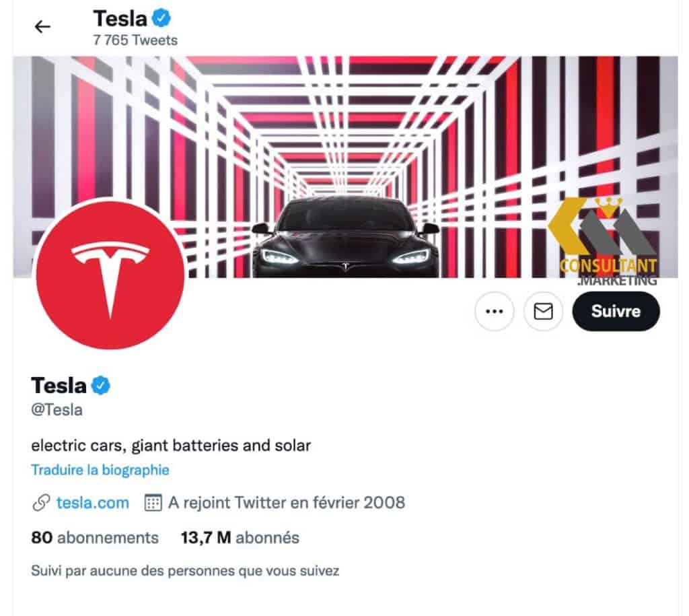Click the calendar icon beside the join date
This screenshot has height=616, width=689.
(x=151, y=502)
